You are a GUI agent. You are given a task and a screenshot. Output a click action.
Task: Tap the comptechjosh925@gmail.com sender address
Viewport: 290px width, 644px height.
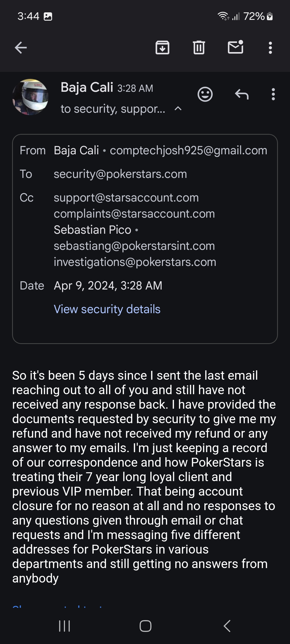tap(189, 150)
